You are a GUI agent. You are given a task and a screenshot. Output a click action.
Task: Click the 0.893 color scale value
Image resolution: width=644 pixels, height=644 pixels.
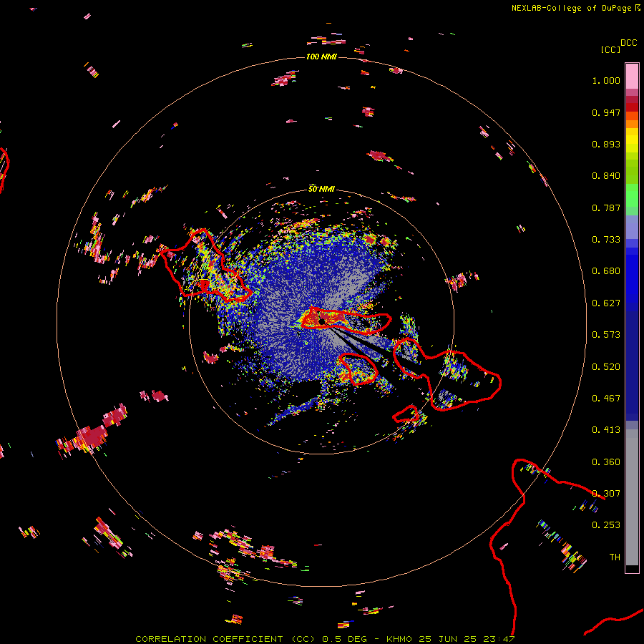pyautogui.click(x=606, y=144)
